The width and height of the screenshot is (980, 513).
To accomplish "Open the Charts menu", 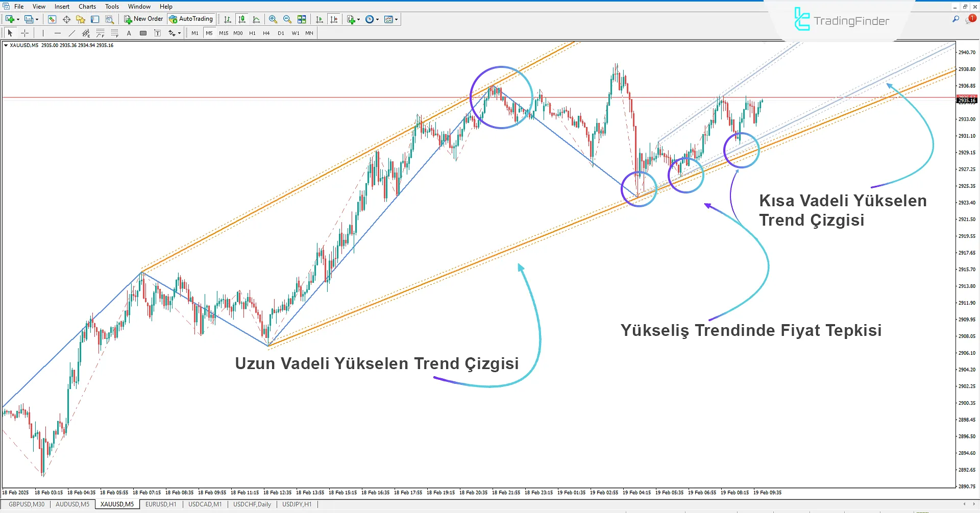I will pos(87,6).
